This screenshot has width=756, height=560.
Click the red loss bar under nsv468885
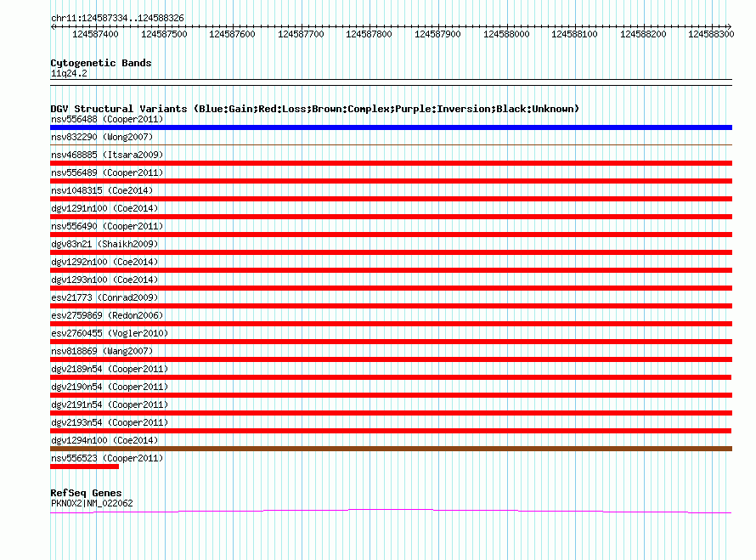click(391, 163)
